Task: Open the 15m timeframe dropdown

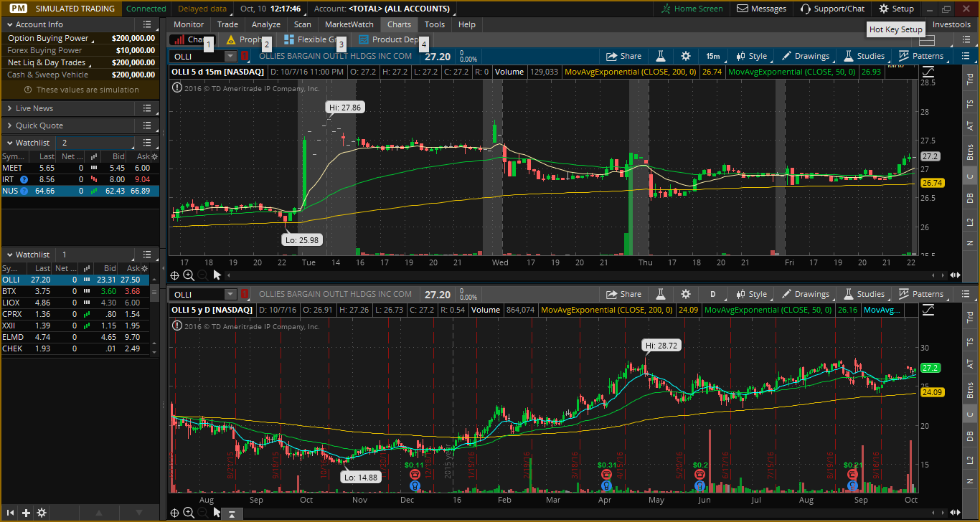Action: pos(712,56)
